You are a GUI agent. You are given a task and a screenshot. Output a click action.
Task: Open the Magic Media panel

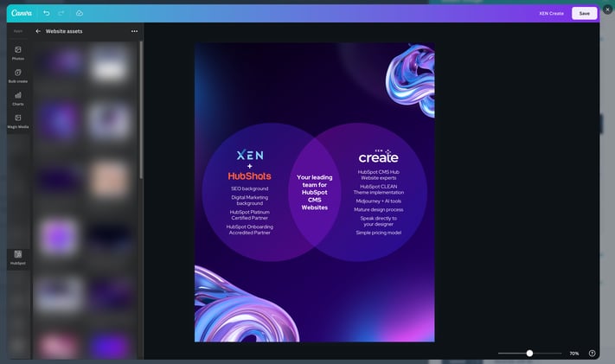[18, 121]
